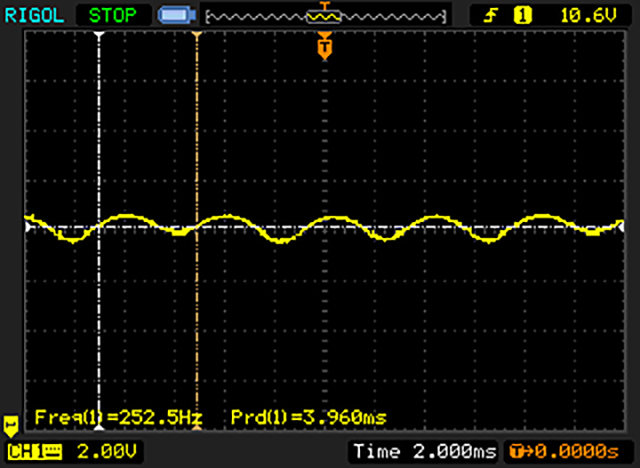Click the rising edge trigger icon
Viewport: 640px width, 468px height.
point(491,16)
